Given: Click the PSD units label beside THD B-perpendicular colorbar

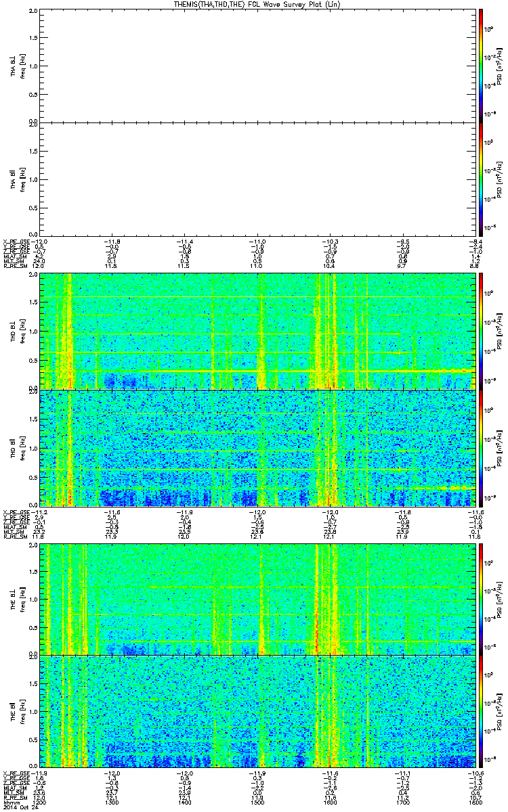Looking at the screenshot, I should 499,330.
